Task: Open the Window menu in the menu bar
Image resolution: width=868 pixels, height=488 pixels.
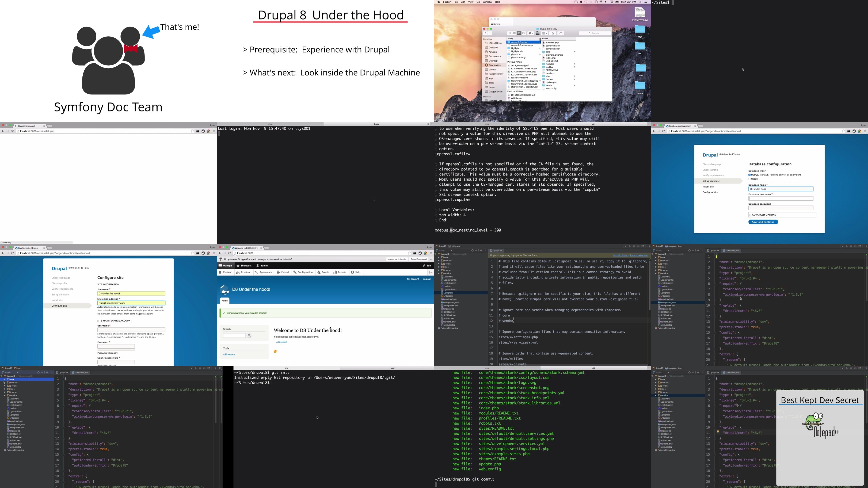Action: [487, 2]
